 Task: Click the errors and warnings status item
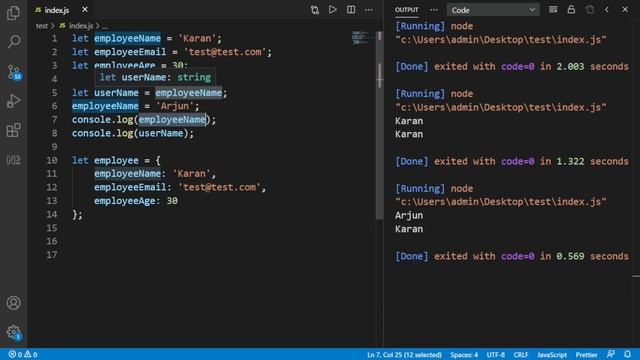click(23, 354)
